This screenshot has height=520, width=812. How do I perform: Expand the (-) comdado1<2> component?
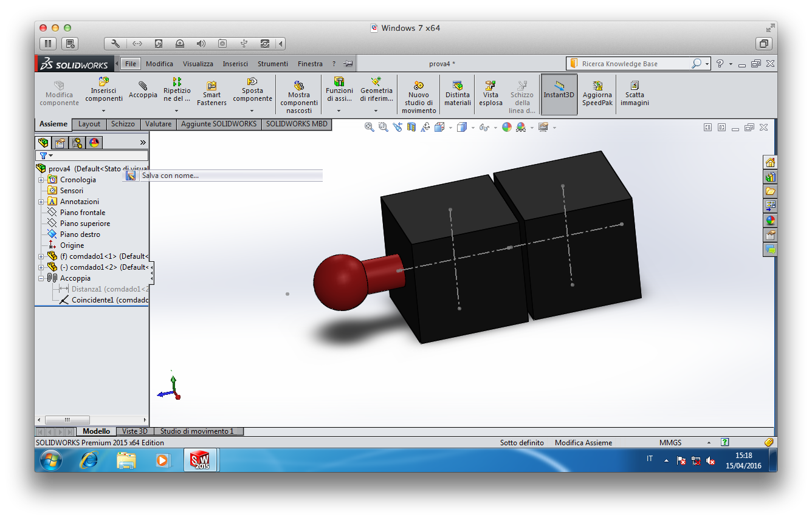point(41,267)
